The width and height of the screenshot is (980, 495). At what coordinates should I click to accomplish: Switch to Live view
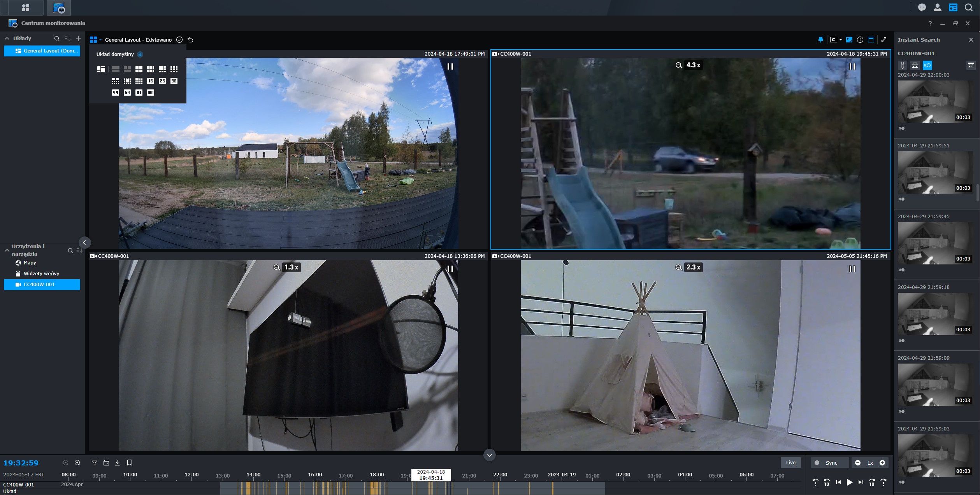pos(790,463)
